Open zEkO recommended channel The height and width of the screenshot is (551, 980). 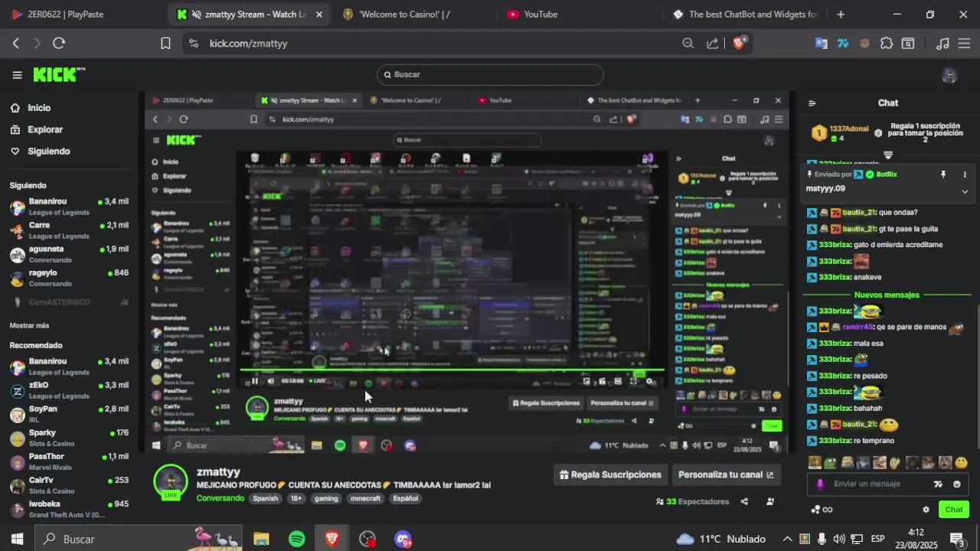[69, 390]
